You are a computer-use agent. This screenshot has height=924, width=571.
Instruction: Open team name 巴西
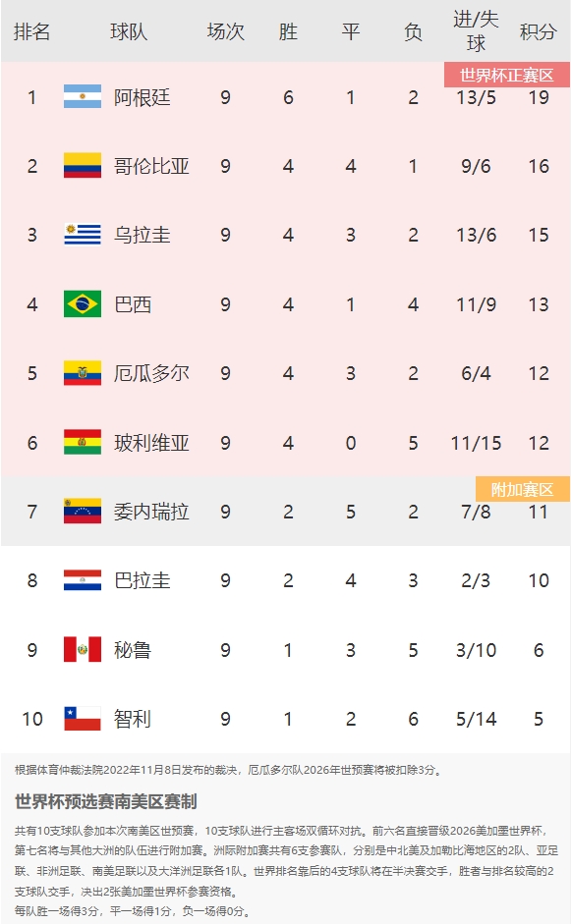pyautogui.click(x=133, y=304)
